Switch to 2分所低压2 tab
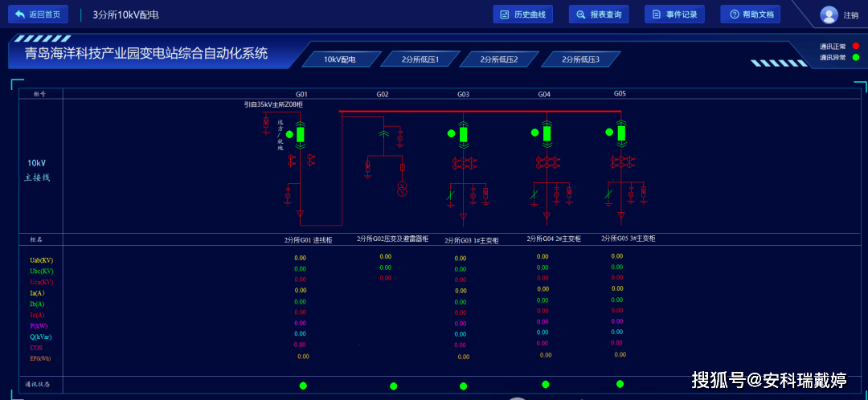868x400 pixels. [499, 59]
